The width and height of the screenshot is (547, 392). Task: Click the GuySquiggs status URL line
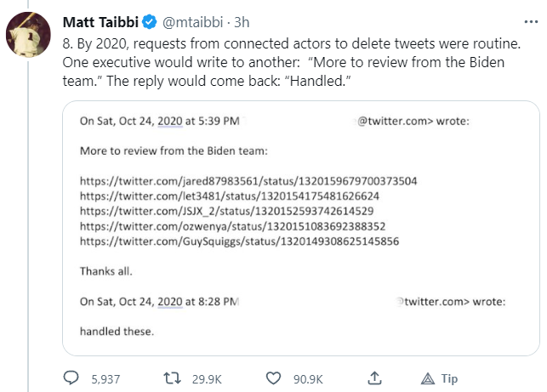(240, 241)
